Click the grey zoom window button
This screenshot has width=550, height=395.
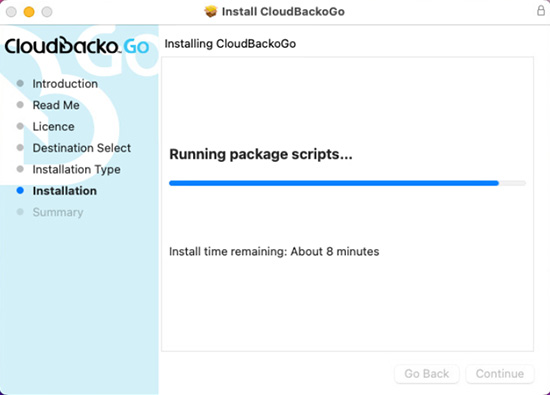point(47,12)
